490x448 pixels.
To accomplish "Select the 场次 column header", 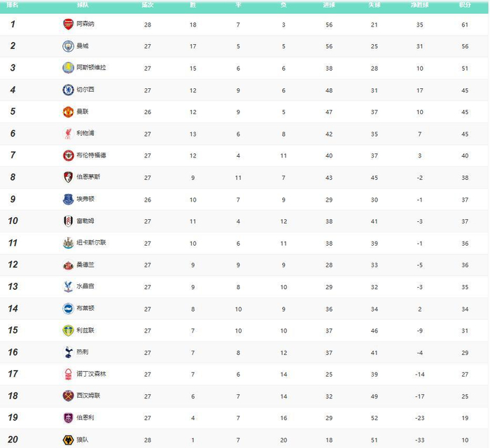I will tap(147, 5).
